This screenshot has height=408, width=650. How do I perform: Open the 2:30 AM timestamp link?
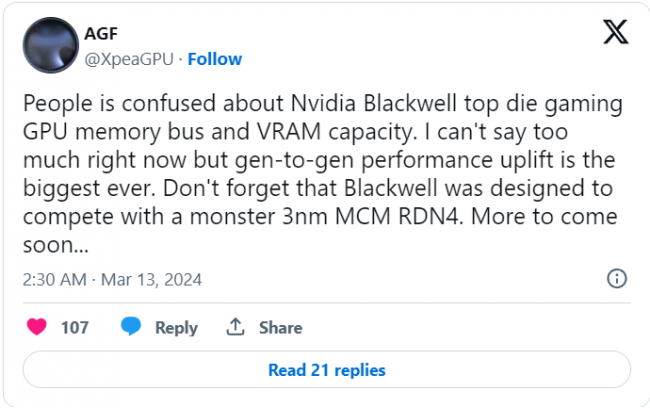tap(54, 280)
